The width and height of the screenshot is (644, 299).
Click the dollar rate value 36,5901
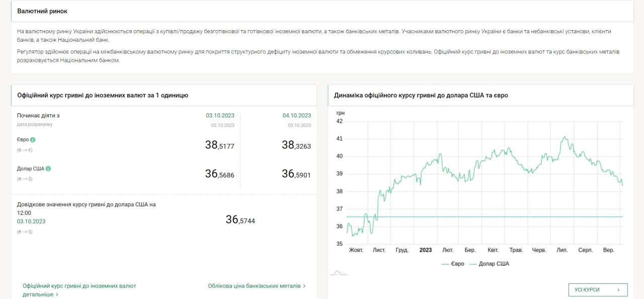point(296,174)
